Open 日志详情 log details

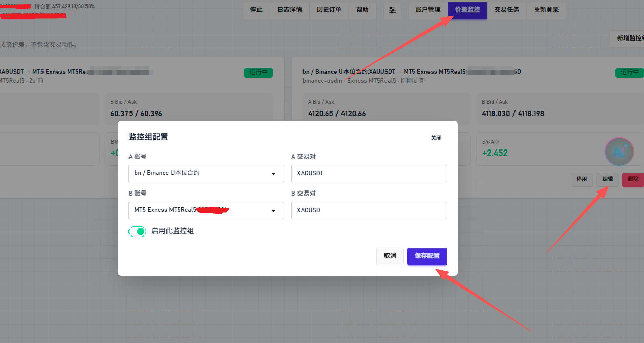pyautogui.click(x=290, y=10)
